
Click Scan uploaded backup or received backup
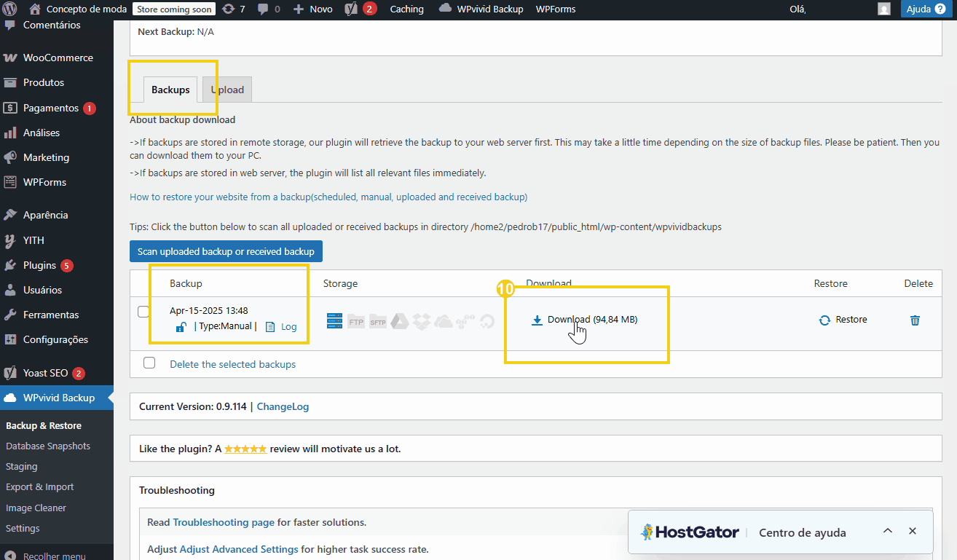[x=226, y=251]
